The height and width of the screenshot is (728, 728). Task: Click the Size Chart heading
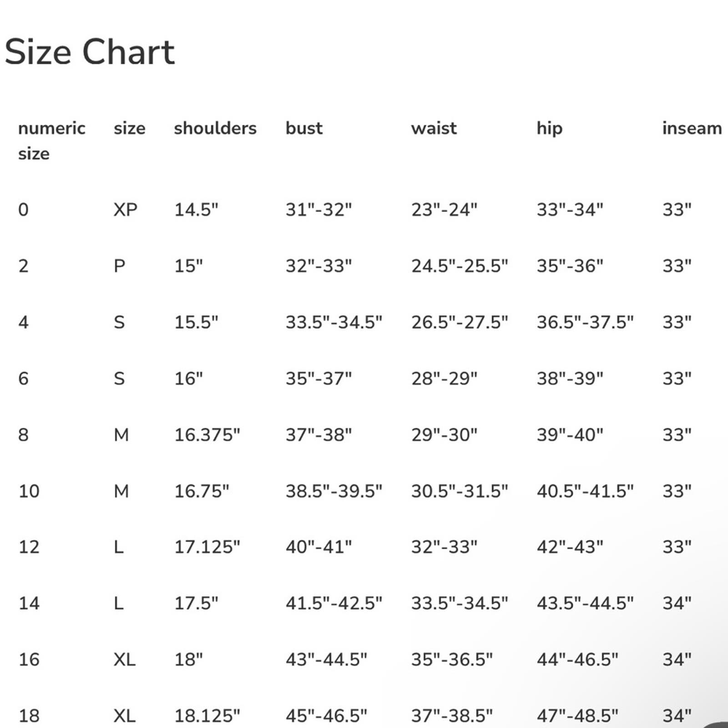[x=90, y=52]
